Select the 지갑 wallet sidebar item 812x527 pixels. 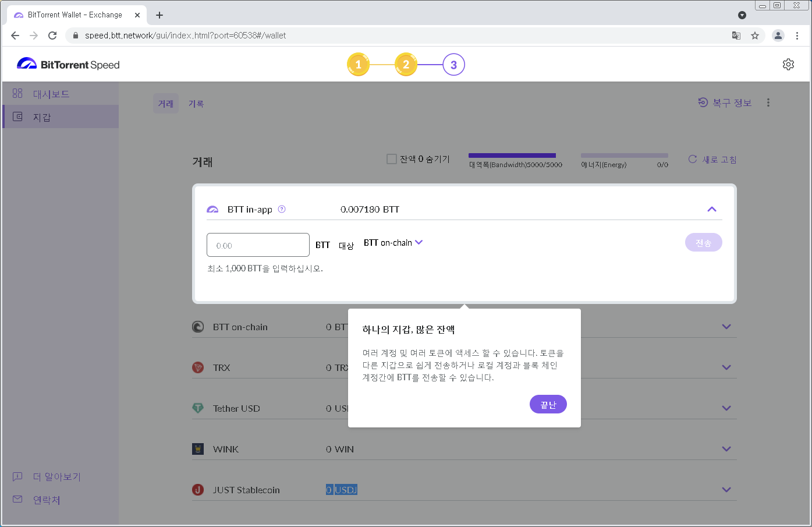click(x=61, y=117)
